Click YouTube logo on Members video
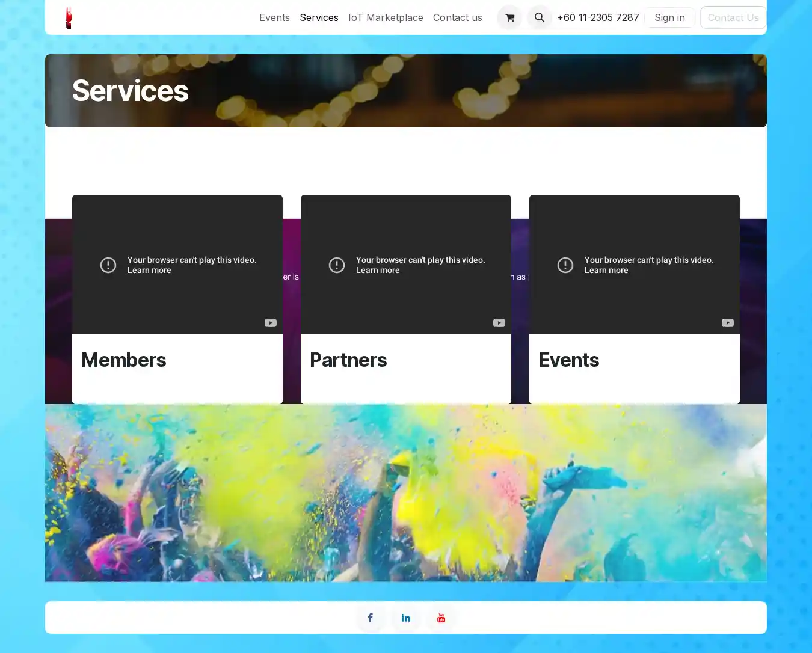The height and width of the screenshot is (653, 812). (x=271, y=323)
